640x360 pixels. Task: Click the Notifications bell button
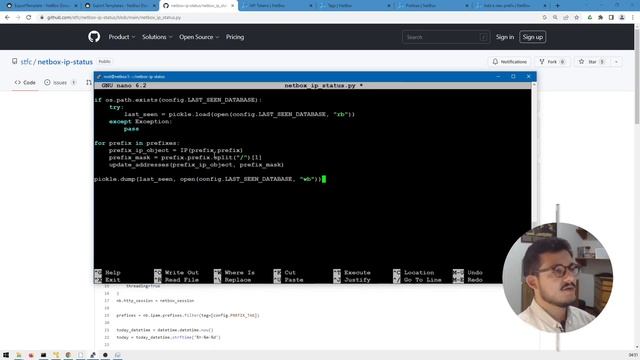click(509, 62)
